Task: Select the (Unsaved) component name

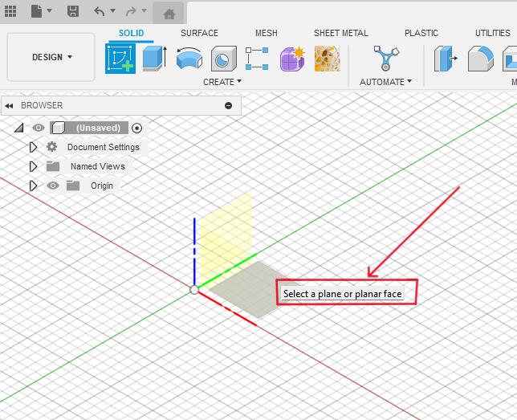Action: (98, 128)
